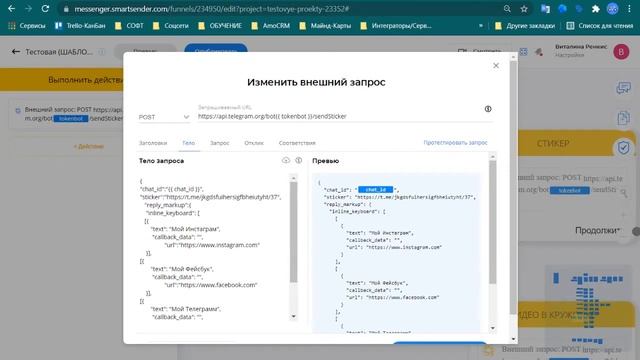Click up arrow of request body scrollbar
This screenshot has height=360, width=640.
[293, 178]
